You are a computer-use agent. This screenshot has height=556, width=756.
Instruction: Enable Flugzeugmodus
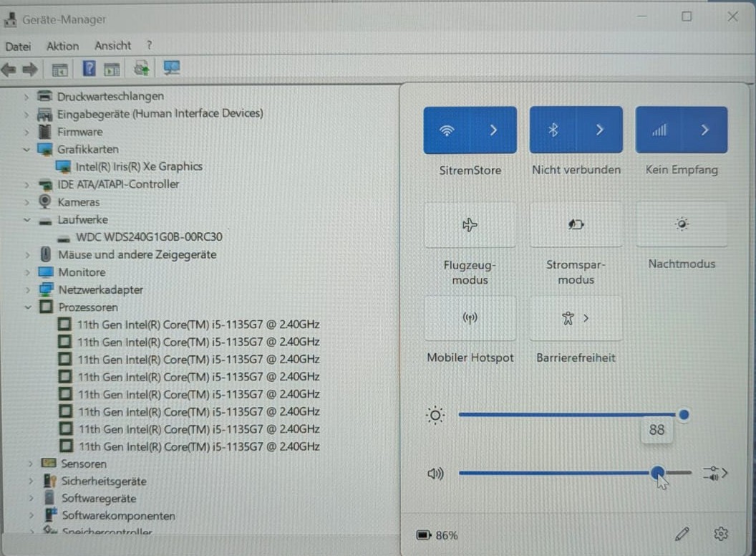click(470, 225)
